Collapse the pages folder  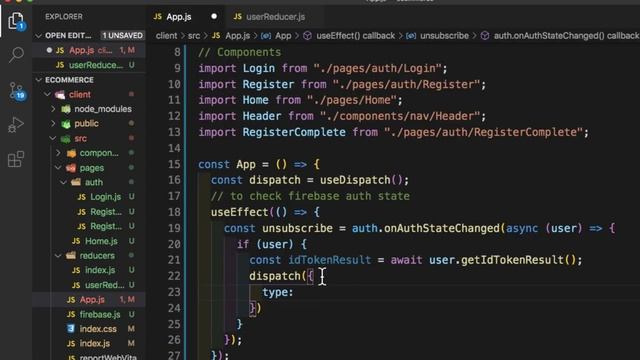click(x=58, y=168)
